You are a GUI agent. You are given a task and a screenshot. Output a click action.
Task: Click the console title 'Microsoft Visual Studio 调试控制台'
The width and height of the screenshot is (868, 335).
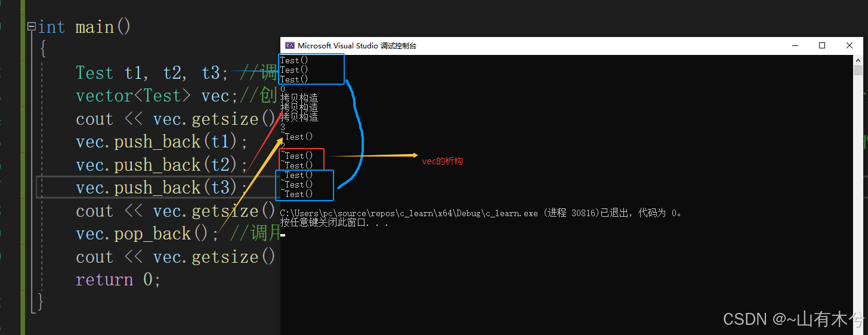pyautogui.click(x=357, y=45)
